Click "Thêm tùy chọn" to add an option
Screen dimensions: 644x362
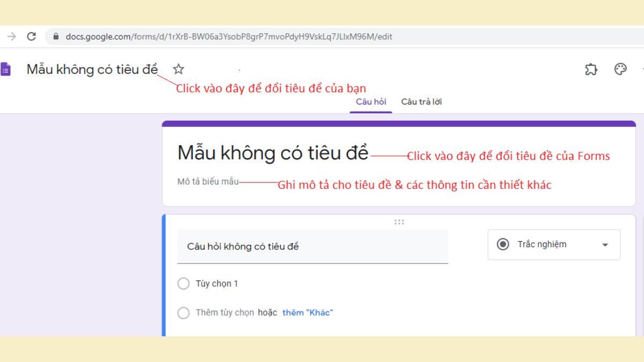point(225,313)
